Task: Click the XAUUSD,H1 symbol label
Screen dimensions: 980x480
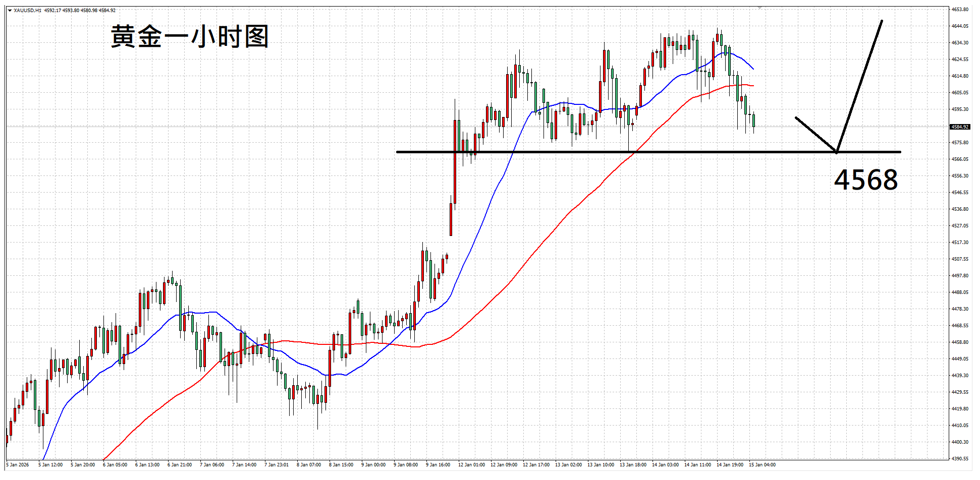Action: tap(27, 11)
